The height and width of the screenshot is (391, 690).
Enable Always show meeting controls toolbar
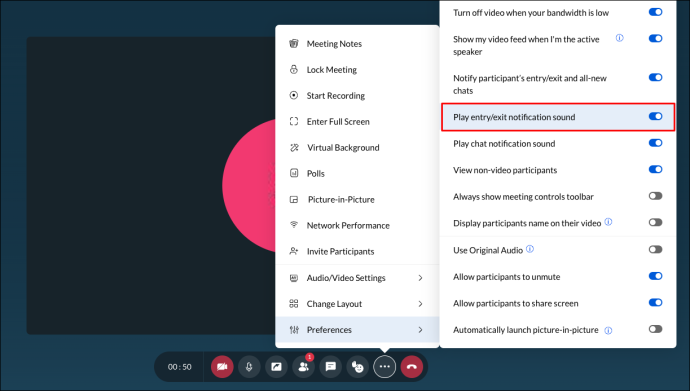click(x=655, y=196)
